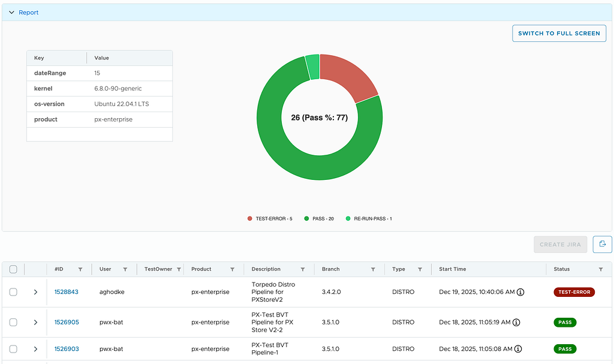Filter by Branch column icon
This screenshot has height=364, width=614.
pos(373,270)
